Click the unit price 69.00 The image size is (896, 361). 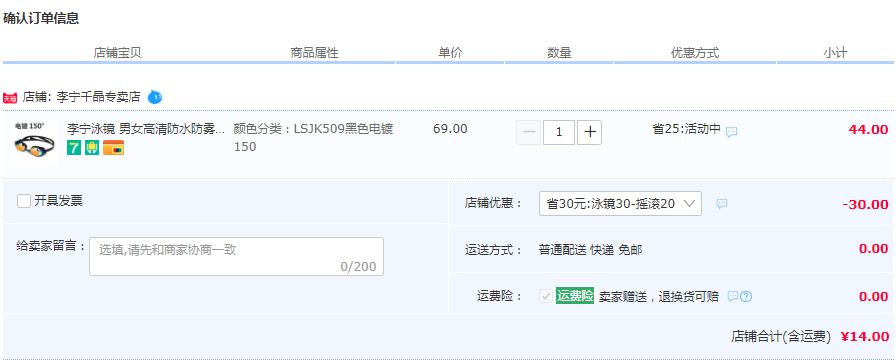[450, 129]
